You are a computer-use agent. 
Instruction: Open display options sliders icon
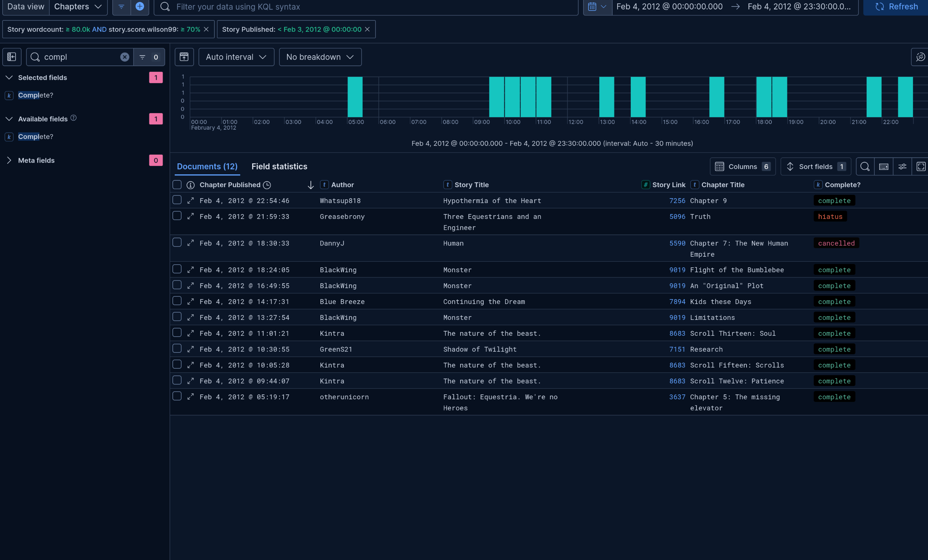[902, 167]
